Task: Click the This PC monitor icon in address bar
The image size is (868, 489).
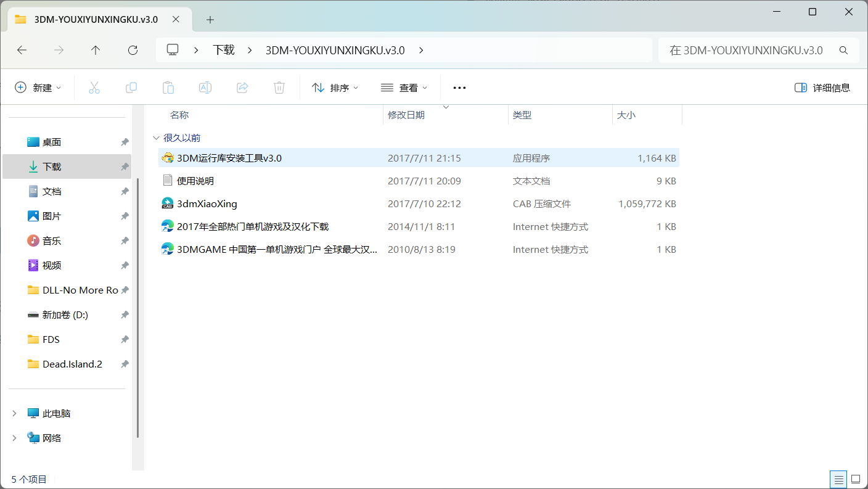Action: (x=173, y=50)
